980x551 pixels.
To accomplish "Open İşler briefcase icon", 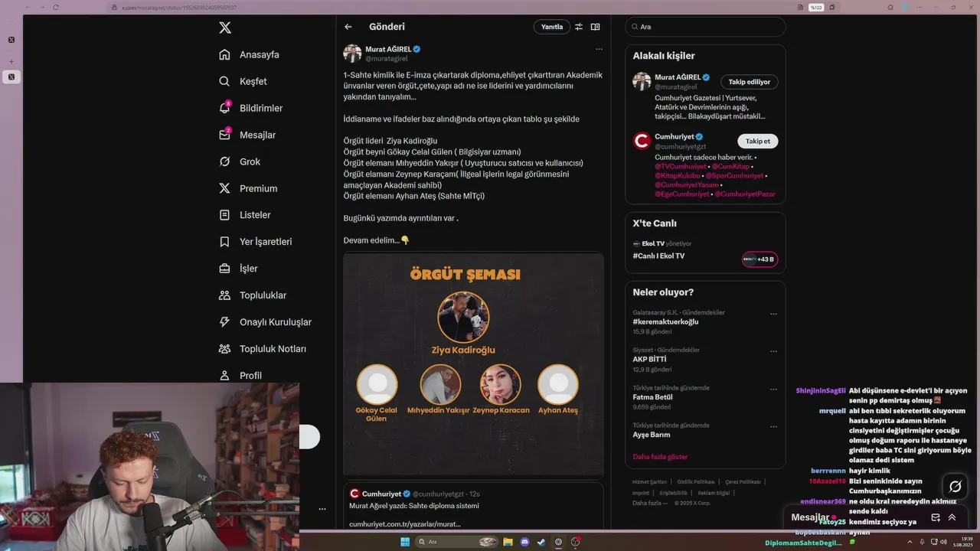I will [x=224, y=269].
